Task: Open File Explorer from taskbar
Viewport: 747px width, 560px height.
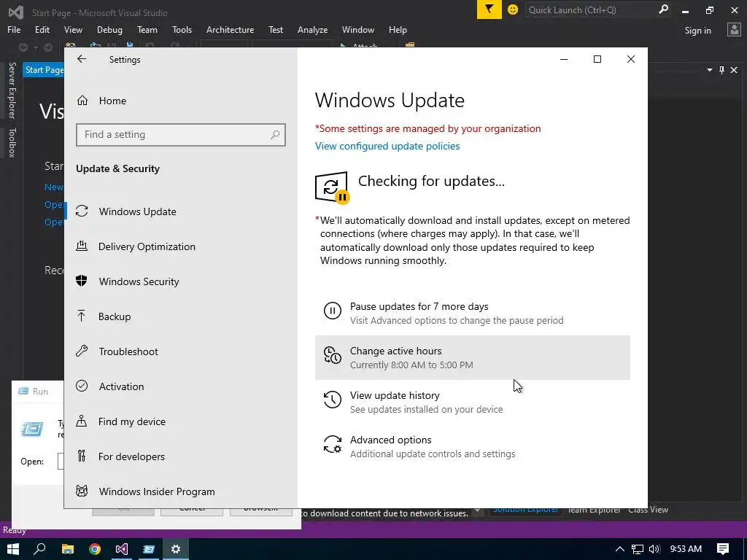Action: click(68, 549)
